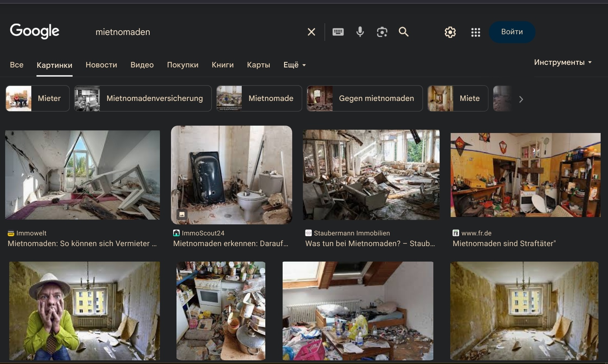
Task: Click the Immowelt source label
Action: click(31, 233)
